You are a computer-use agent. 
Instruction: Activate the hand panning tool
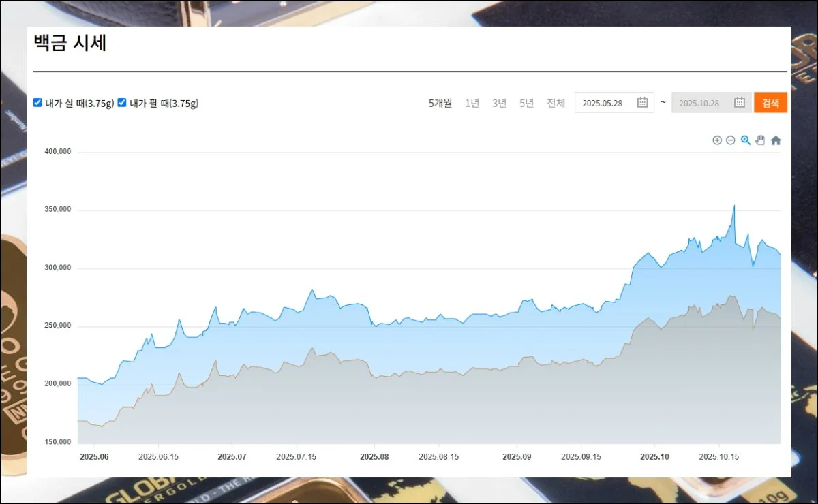coord(760,140)
